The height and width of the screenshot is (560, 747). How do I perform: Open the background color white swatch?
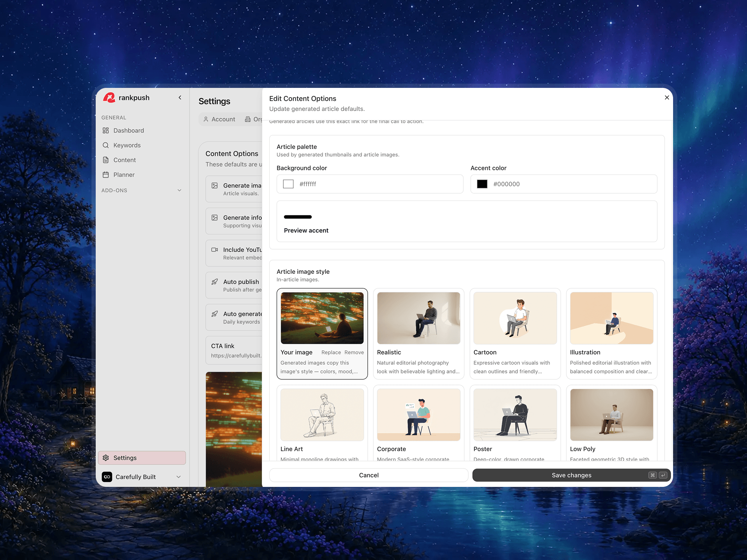pos(288,184)
